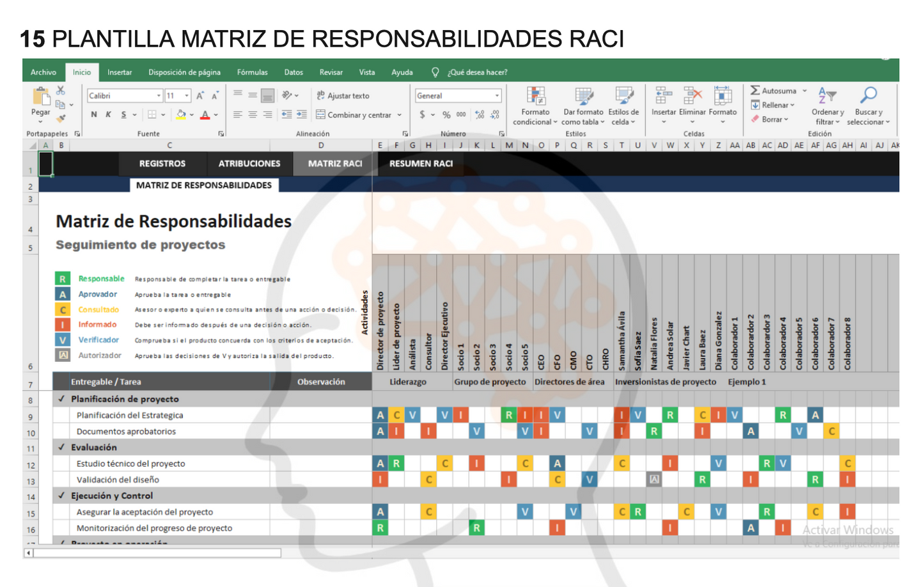Switch to the Insertar ribbon tab
The width and height of the screenshot is (924, 587).
point(120,72)
